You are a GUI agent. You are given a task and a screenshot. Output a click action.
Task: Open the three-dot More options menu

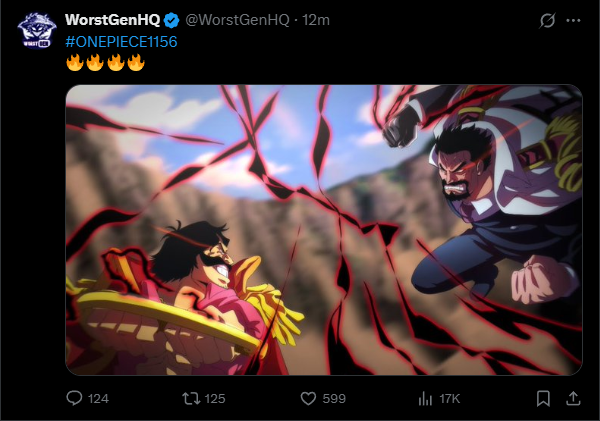(x=573, y=20)
